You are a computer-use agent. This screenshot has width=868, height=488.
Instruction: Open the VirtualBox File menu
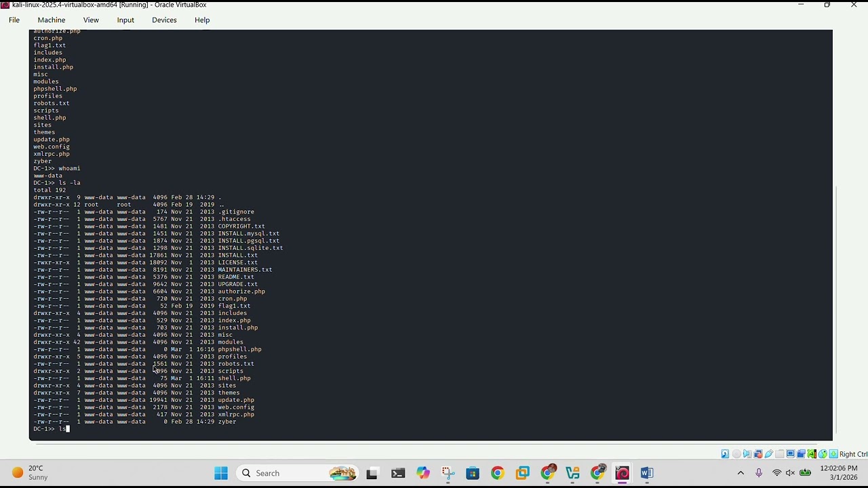pos(14,20)
